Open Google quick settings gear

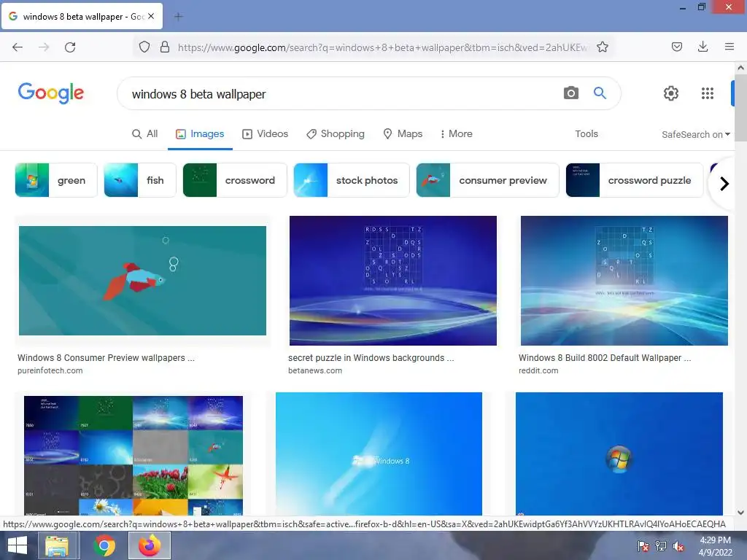(671, 93)
